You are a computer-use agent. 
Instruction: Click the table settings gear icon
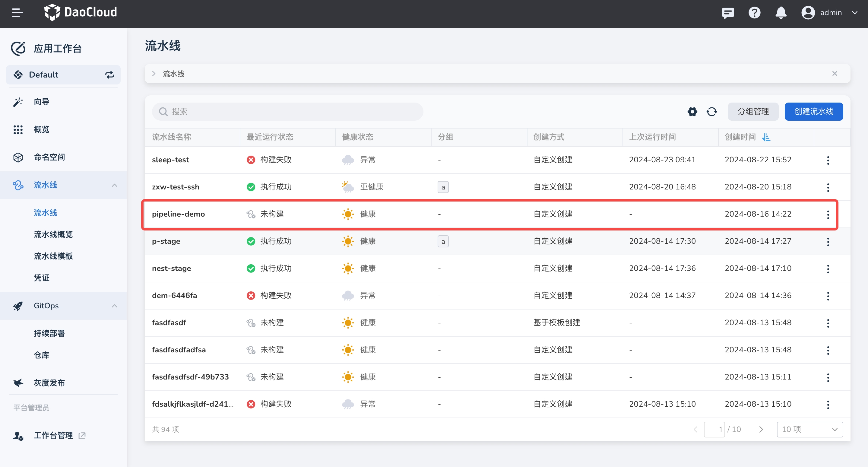pyautogui.click(x=692, y=112)
